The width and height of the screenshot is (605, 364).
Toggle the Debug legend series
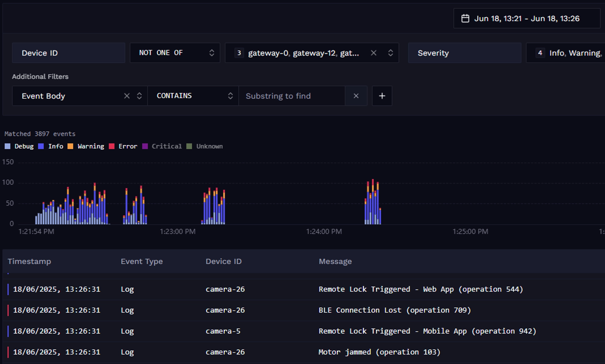[19, 146]
